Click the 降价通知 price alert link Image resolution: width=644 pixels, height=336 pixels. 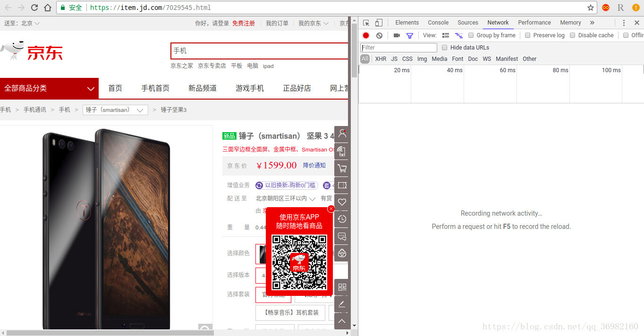click(314, 165)
